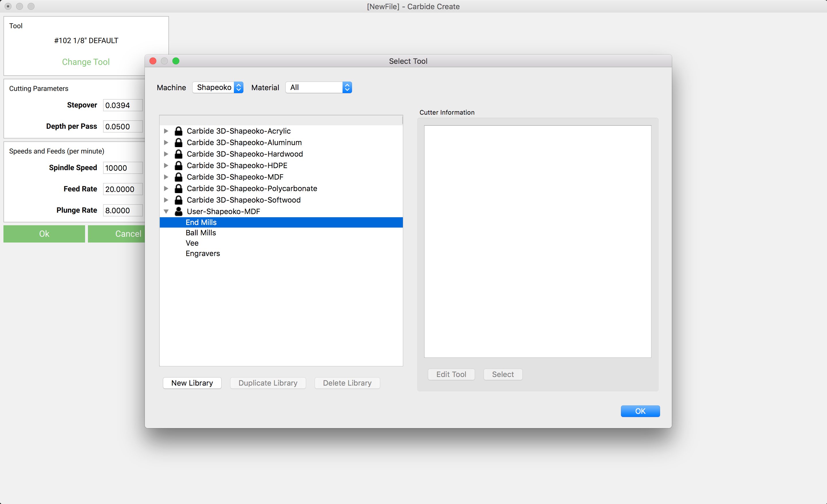
Task: Expand the Carbide 3D-Shapeoko-MDF library
Action: click(x=166, y=177)
